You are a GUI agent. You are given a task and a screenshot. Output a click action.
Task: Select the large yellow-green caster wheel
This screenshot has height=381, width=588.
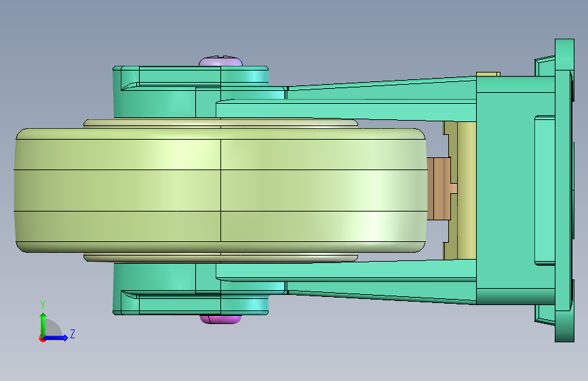pyautogui.click(x=220, y=190)
